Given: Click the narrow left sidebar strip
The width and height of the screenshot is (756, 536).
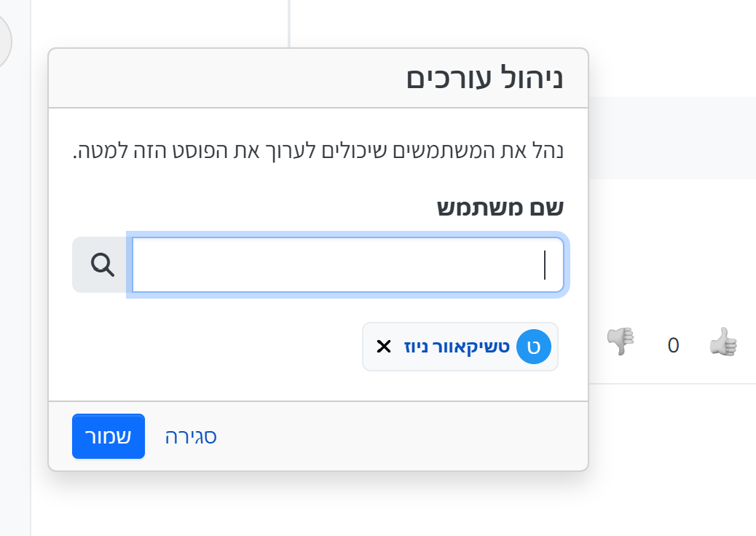Looking at the screenshot, I should tap(15, 291).
